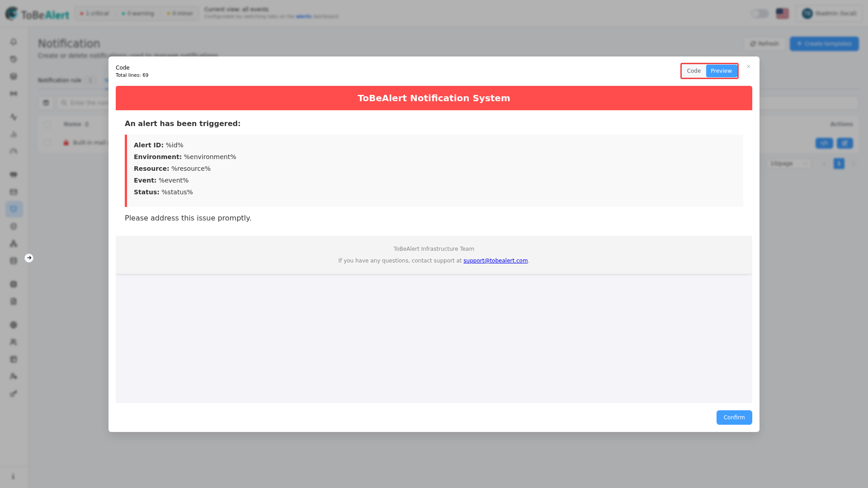The height and width of the screenshot is (488, 868).
Task: Click the view-code action icon in table row
Action: (x=824, y=143)
